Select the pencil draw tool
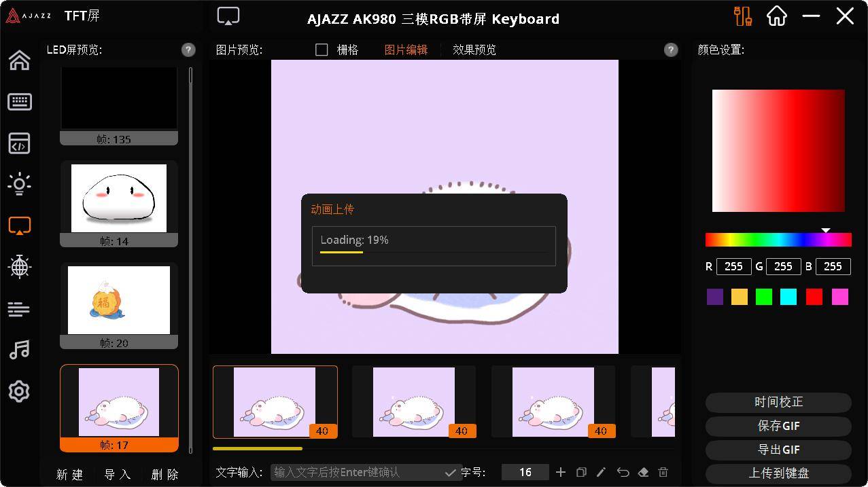 [x=602, y=472]
